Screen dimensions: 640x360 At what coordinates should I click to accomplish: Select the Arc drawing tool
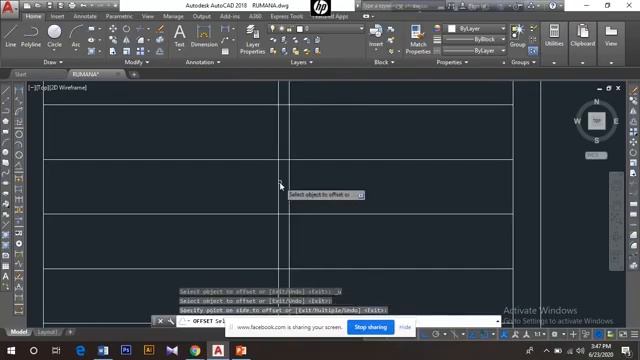click(x=76, y=36)
